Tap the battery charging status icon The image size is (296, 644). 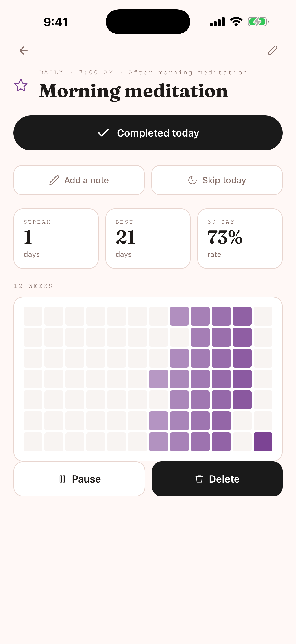click(258, 22)
